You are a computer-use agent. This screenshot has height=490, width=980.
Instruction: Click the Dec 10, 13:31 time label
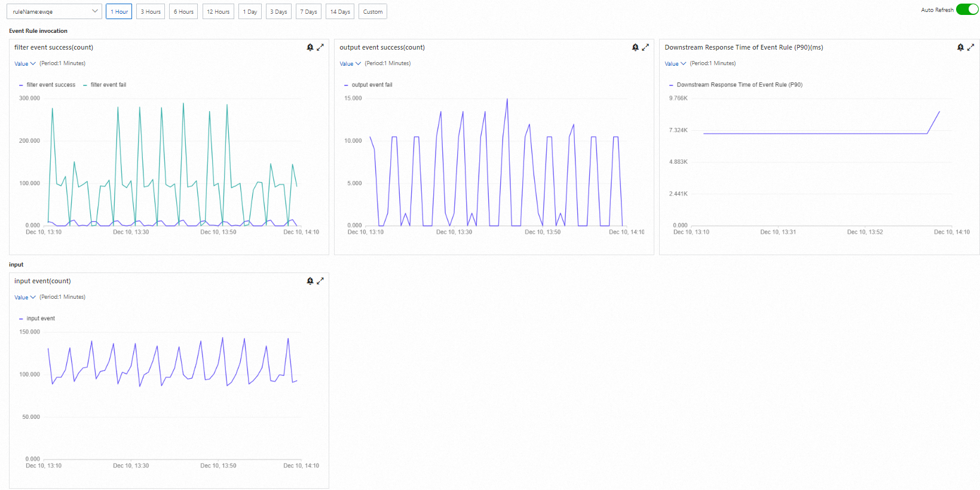click(x=778, y=232)
